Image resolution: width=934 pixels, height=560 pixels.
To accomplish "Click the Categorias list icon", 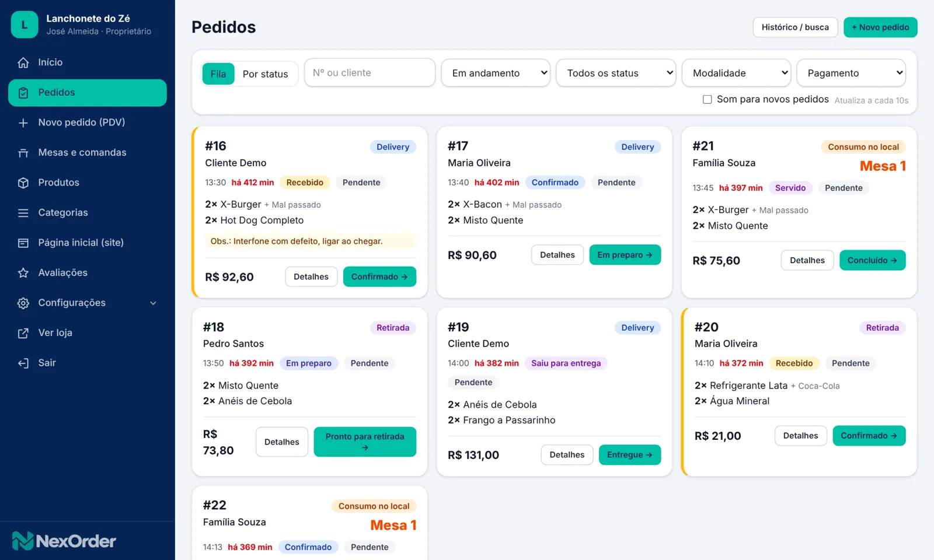I will [x=23, y=213].
